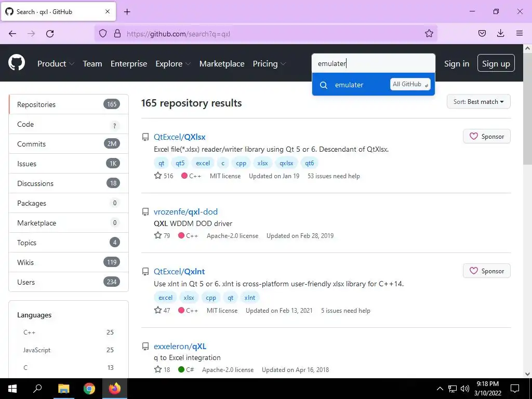532x399 pixels.
Task: Reload the page with the refresh icon
Action: click(50, 34)
